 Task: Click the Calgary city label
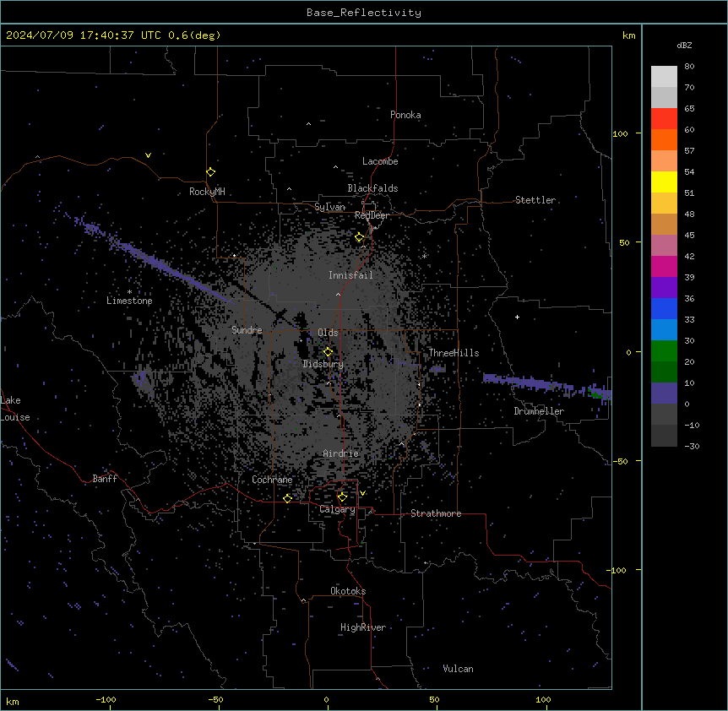(x=338, y=509)
